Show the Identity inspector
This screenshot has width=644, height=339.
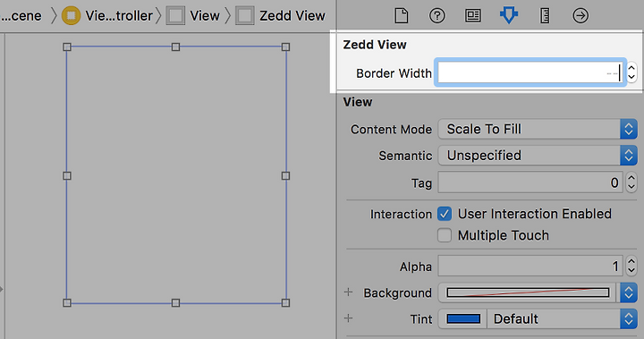click(x=473, y=16)
